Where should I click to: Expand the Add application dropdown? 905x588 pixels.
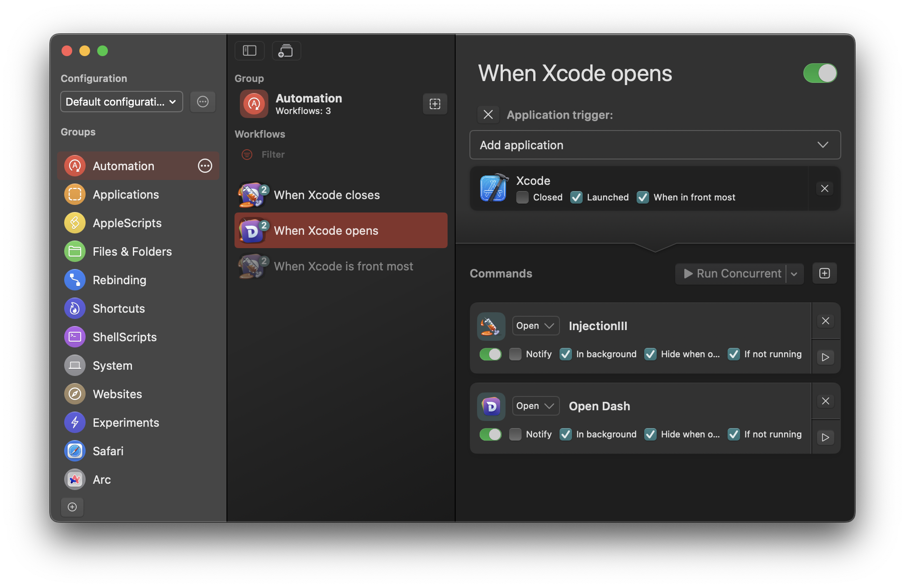(x=655, y=145)
